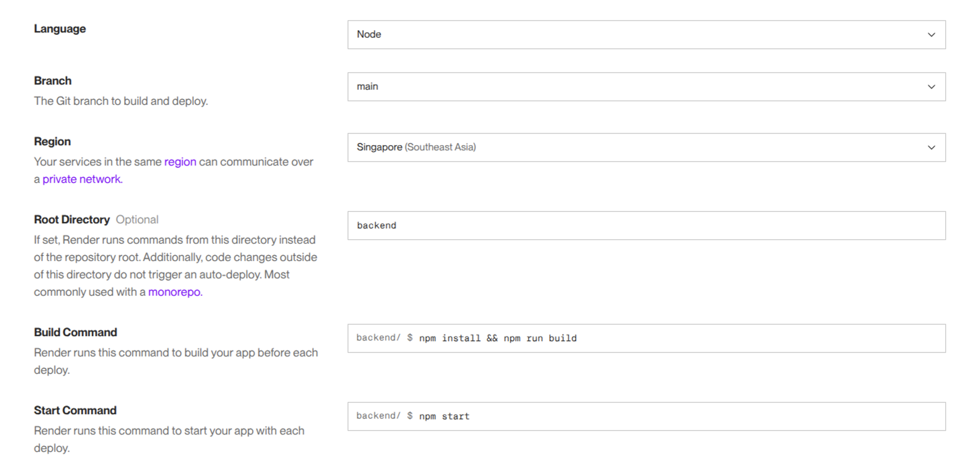Image resolution: width=980 pixels, height=475 pixels.
Task: Click 'The Git branch to build and deploy' text
Action: (x=121, y=101)
